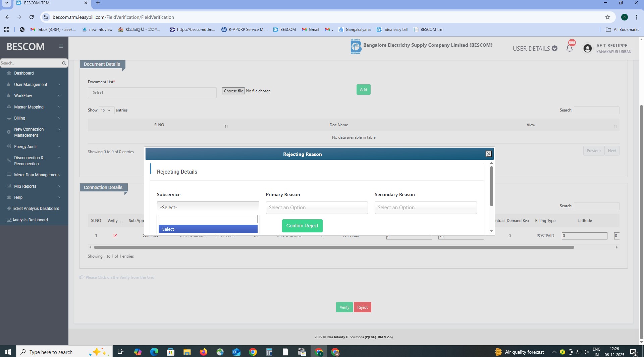Open WorkFlow in the sidebar
Viewport: 644px width, 357px height.
pos(23,96)
